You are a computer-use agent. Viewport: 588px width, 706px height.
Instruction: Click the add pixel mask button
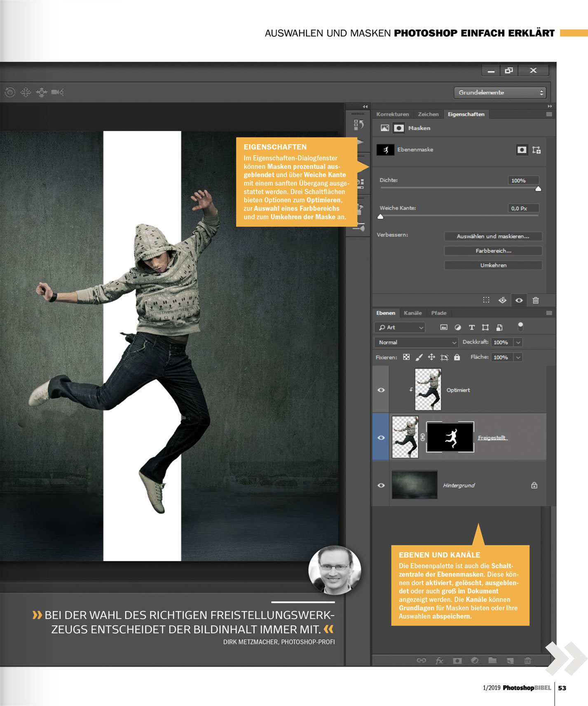(522, 150)
